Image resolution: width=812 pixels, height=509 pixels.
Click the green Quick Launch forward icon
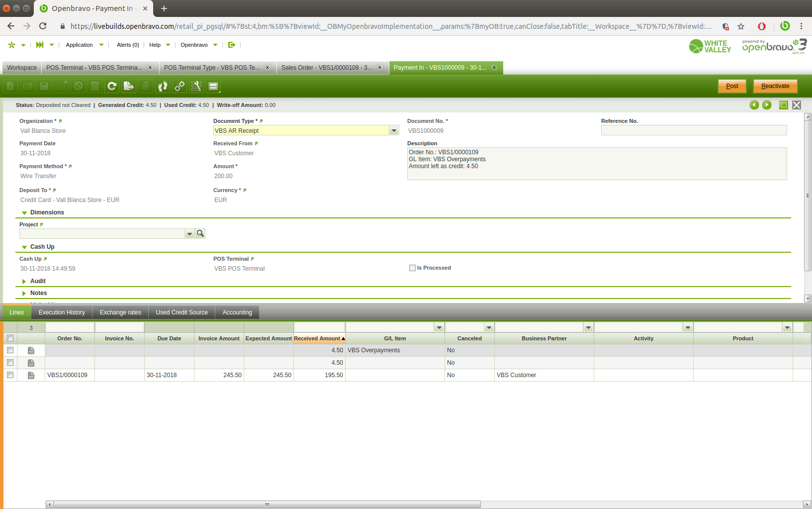(40, 45)
